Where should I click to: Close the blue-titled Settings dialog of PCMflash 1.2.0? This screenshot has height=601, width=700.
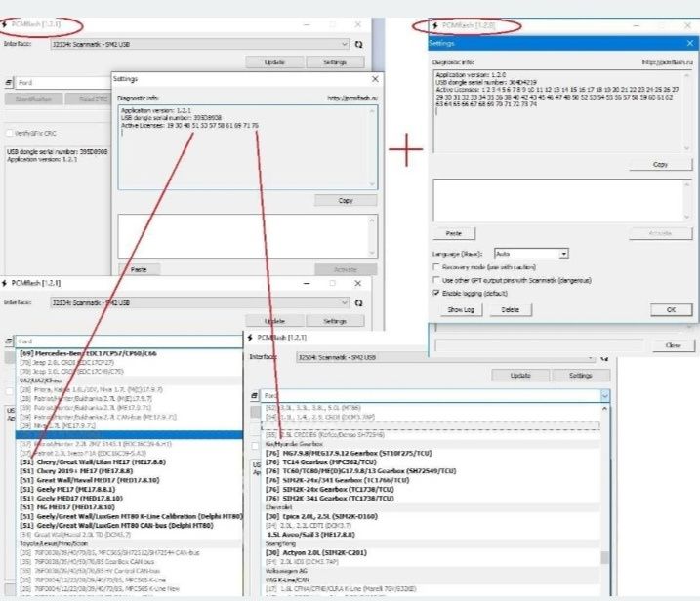pos(690,43)
